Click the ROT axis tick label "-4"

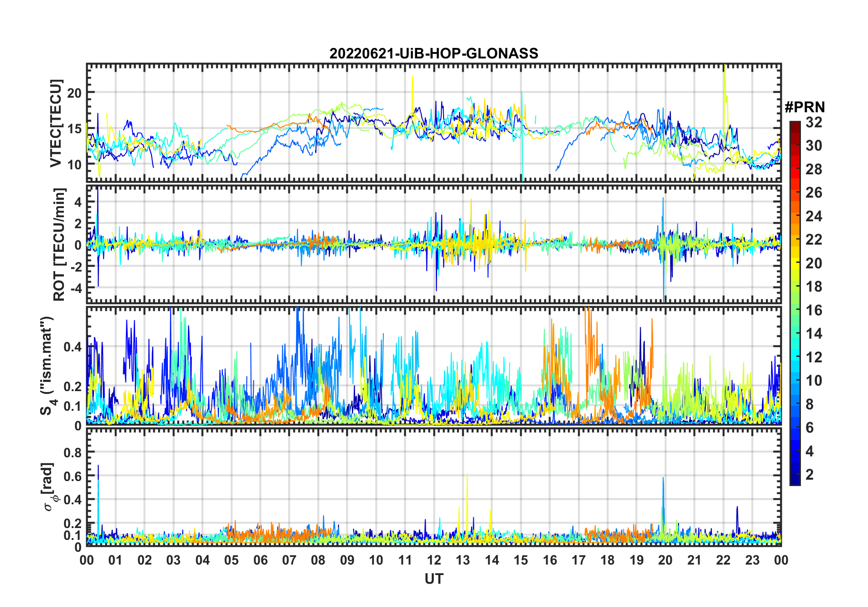76,288
